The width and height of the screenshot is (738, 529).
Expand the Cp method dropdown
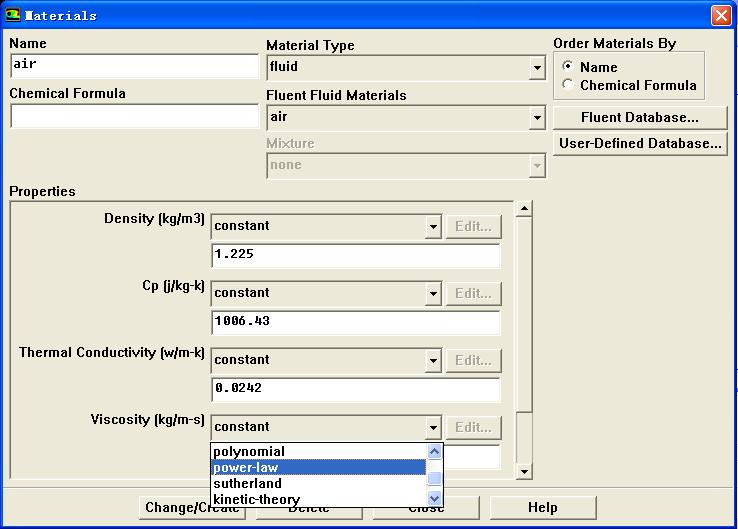[432, 294]
